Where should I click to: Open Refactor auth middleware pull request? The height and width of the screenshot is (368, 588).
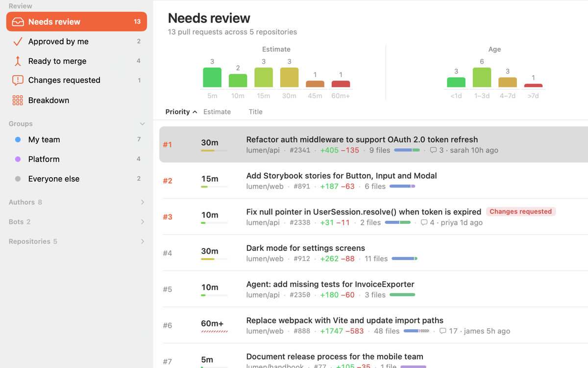pyautogui.click(x=373, y=144)
